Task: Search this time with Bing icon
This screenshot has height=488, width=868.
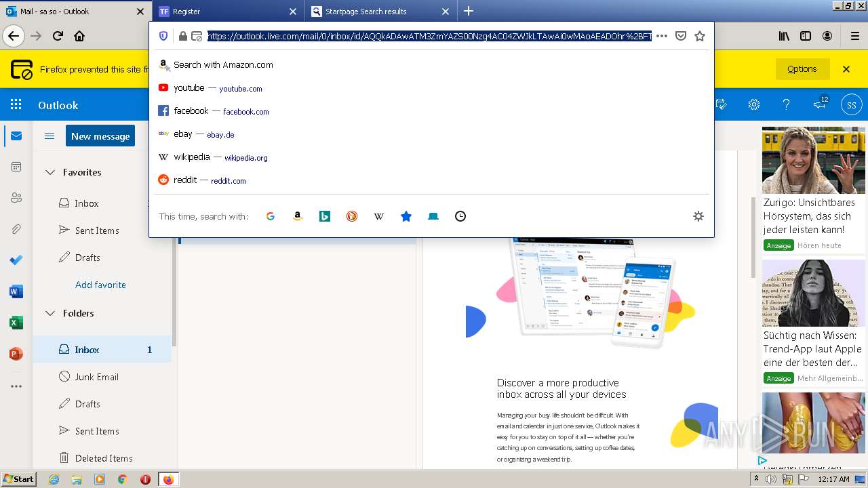Action: coord(325,216)
